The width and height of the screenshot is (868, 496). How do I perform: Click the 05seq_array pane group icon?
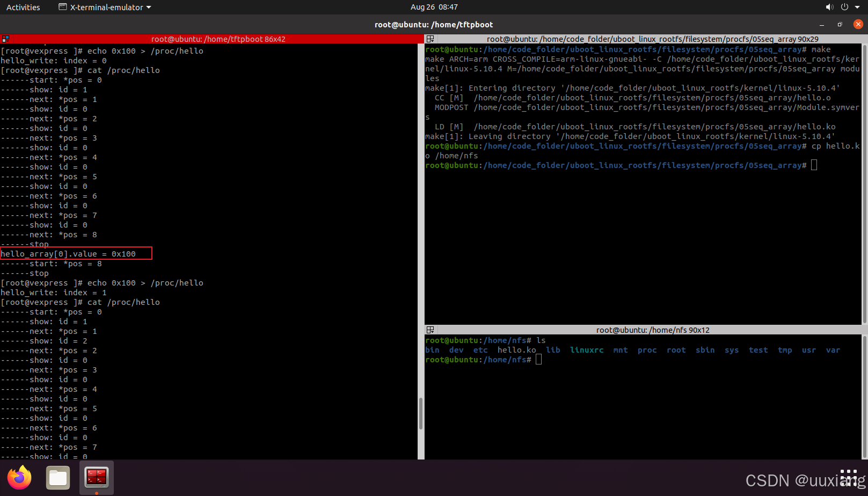pos(430,39)
